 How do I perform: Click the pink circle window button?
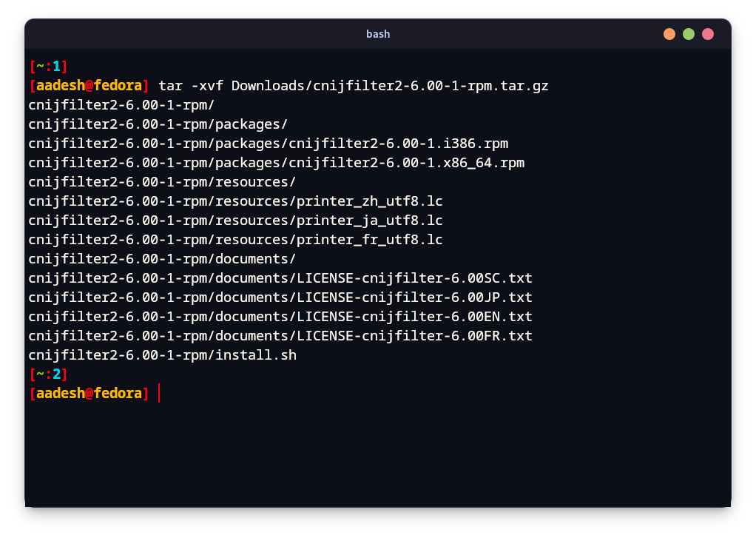(708, 34)
